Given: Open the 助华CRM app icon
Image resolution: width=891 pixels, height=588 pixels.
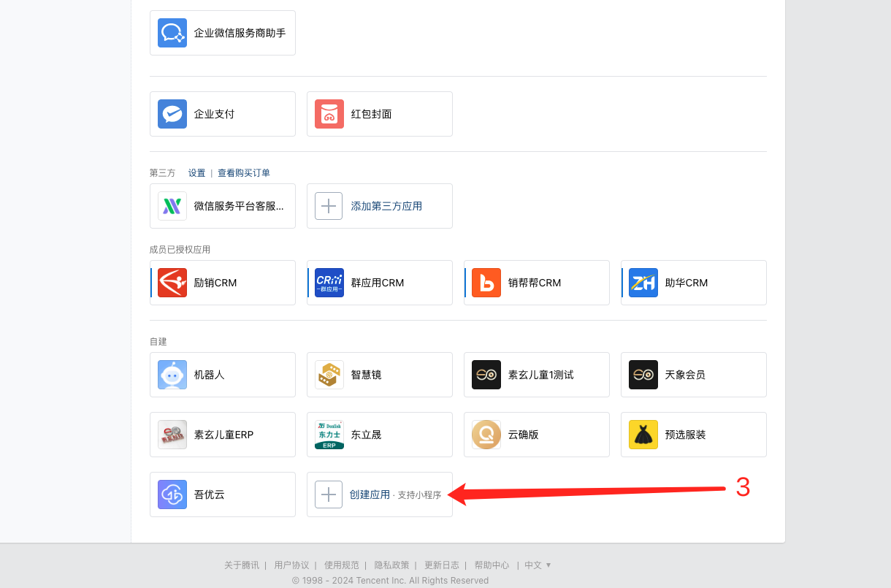Looking at the screenshot, I should pos(643,283).
